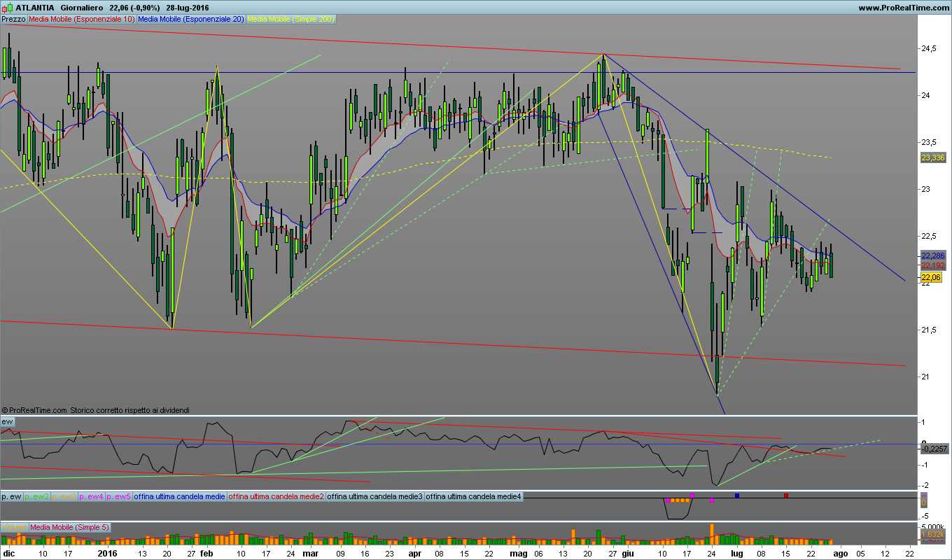This screenshot has width=952, height=560.
Task: Click the Volume indicator label
Action: click(x=14, y=527)
